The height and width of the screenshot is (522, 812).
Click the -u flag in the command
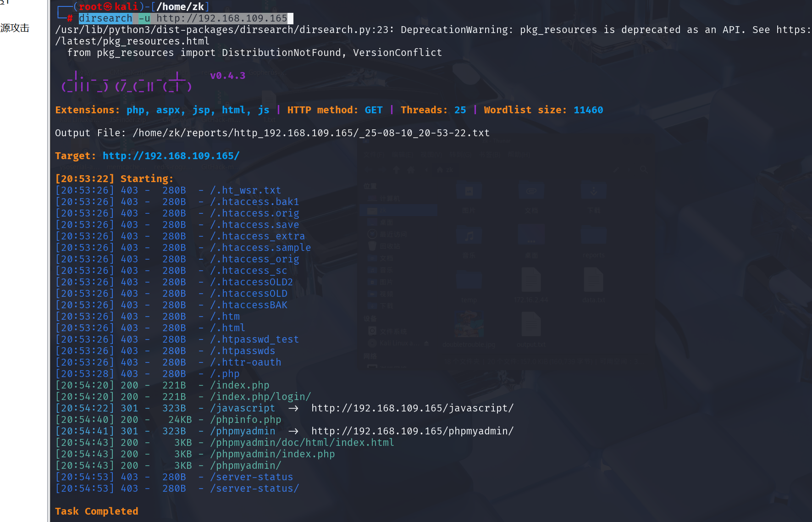[x=144, y=18]
